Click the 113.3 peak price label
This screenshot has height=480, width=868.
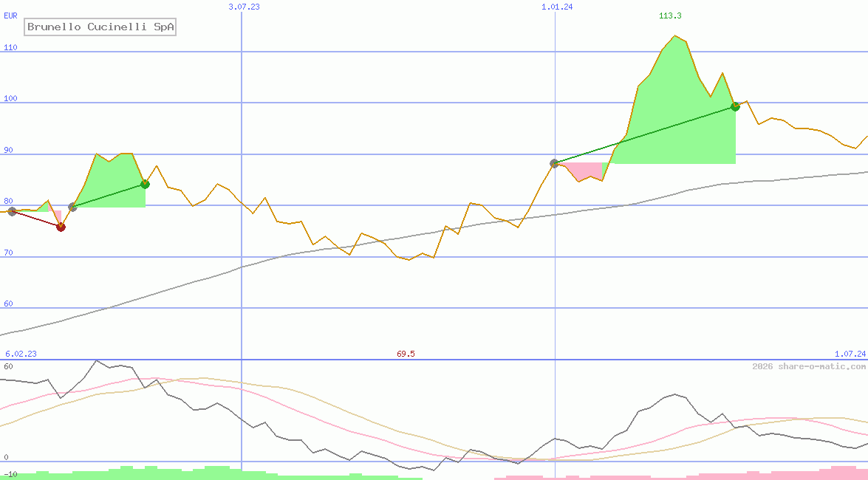(670, 16)
